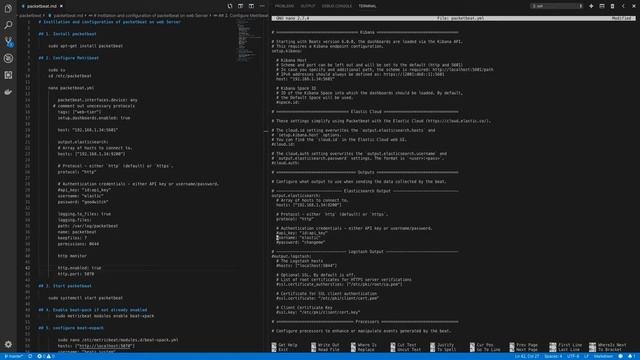640x360 pixels.
Task: Click 'Where Is' shortcut in nano footer
Action: [364, 345]
